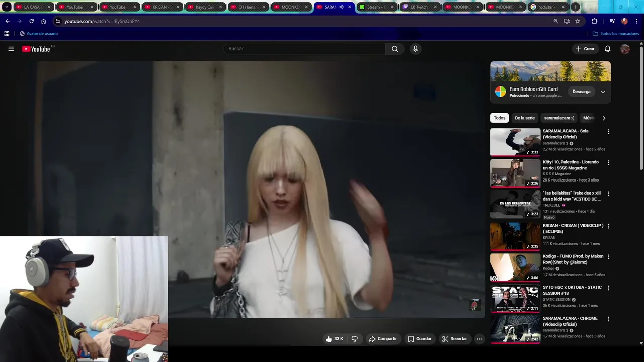Open browser extensions puzzle icon
The height and width of the screenshot is (362, 644).
coord(595,21)
